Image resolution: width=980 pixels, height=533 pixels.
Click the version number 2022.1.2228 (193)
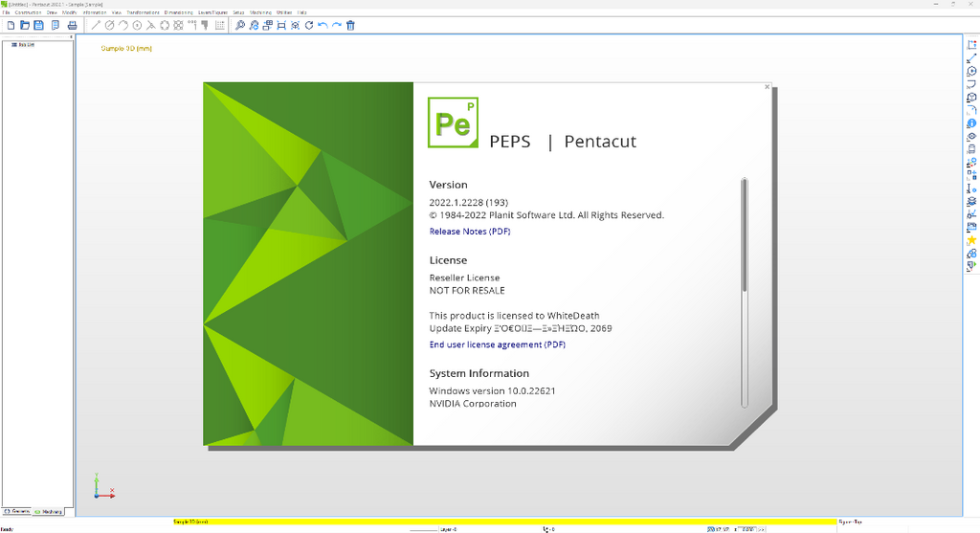coord(469,203)
